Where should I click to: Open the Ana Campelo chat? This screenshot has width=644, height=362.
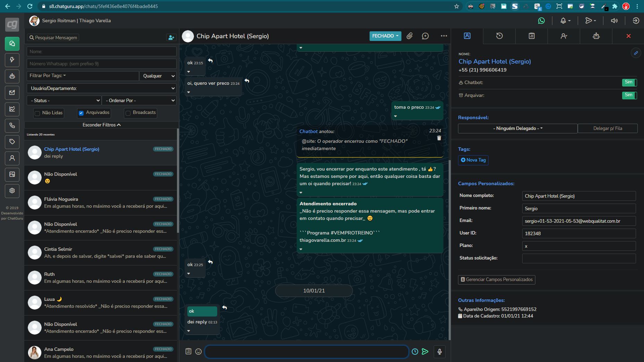click(x=101, y=351)
